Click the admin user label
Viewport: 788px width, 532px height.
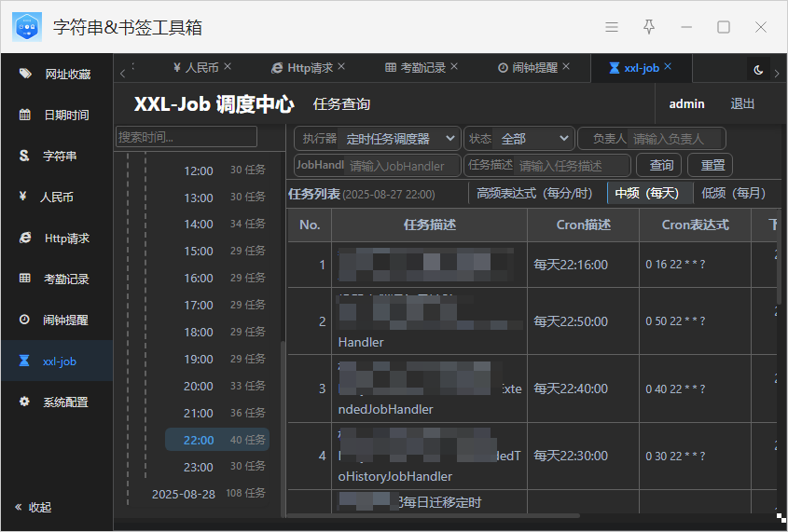point(686,104)
